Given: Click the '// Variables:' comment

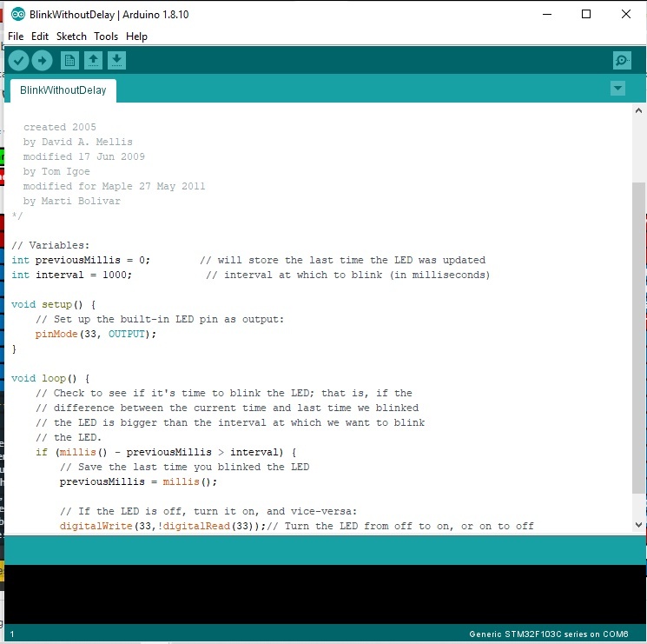Looking at the screenshot, I should pyautogui.click(x=50, y=245).
